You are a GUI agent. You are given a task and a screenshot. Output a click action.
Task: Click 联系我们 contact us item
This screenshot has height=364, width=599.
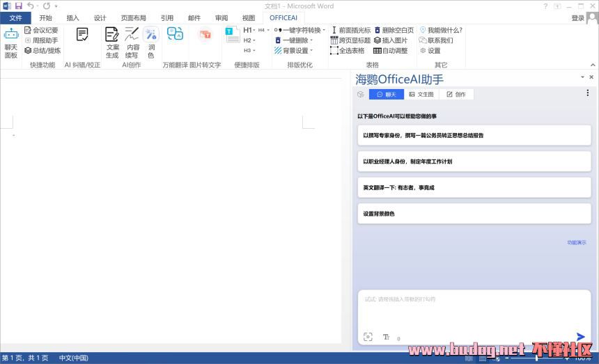pyautogui.click(x=436, y=40)
